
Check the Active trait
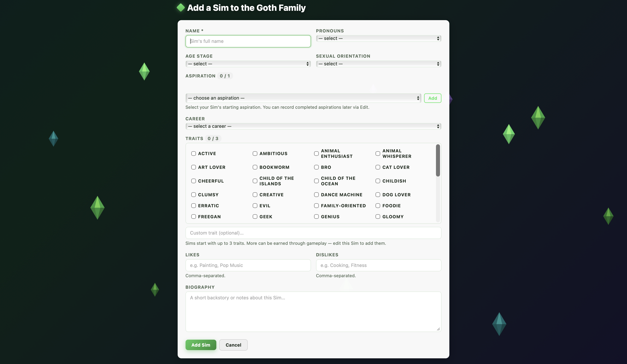pyautogui.click(x=193, y=154)
